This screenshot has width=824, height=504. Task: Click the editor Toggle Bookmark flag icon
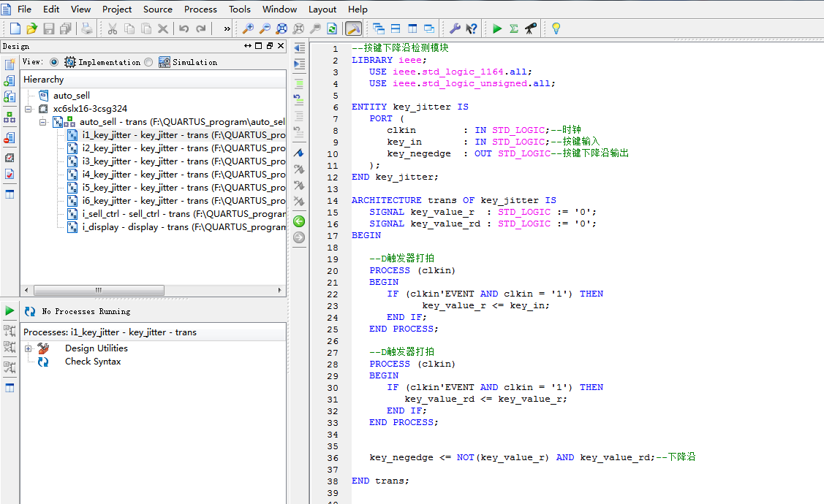299,153
